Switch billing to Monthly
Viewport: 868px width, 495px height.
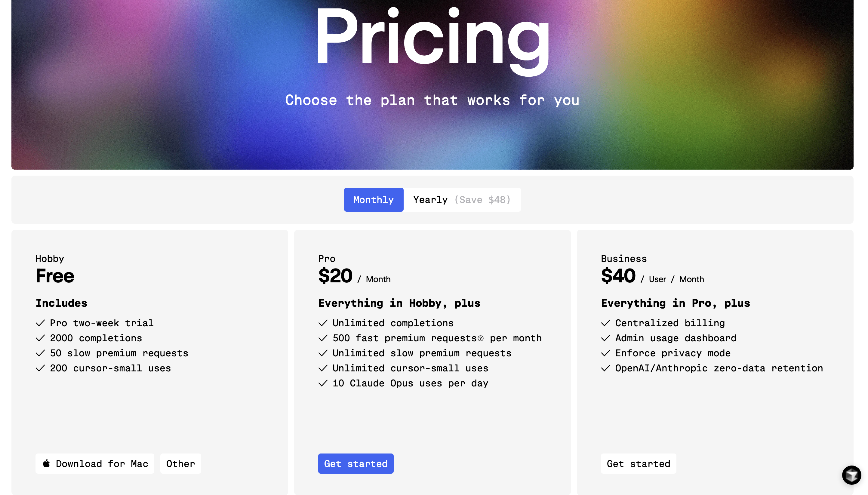[373, 200]
